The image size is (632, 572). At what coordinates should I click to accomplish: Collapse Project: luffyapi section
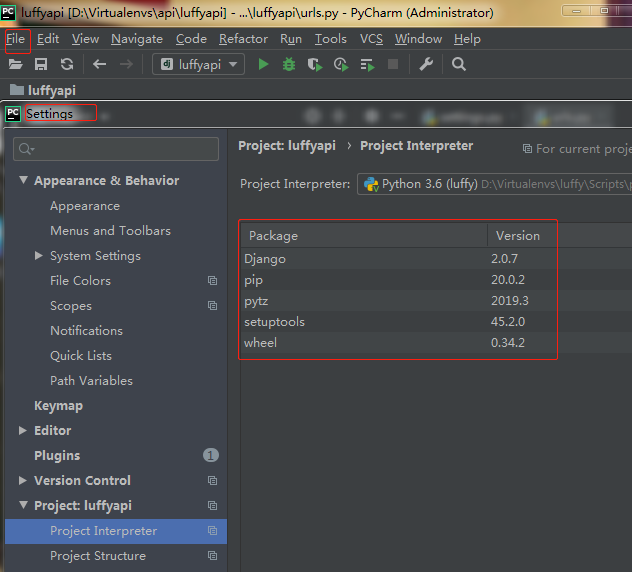(x=23, y=505)
